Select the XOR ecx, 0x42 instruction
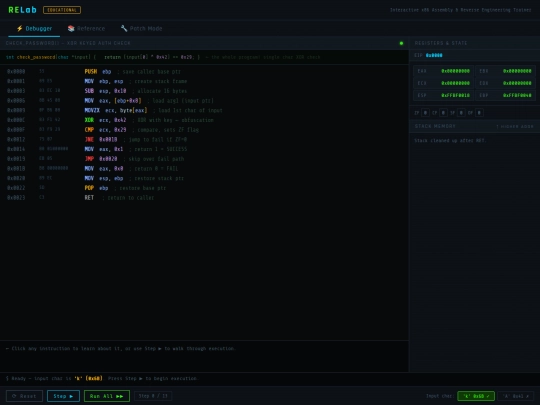This screenshot has height=405, width=540. (x=204, y=120)
